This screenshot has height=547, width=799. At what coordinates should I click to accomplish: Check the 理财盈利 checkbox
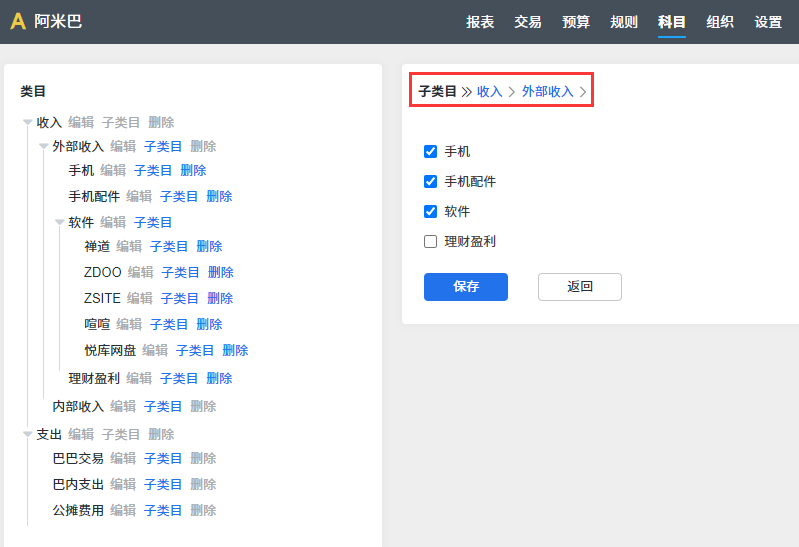point(431,241)
